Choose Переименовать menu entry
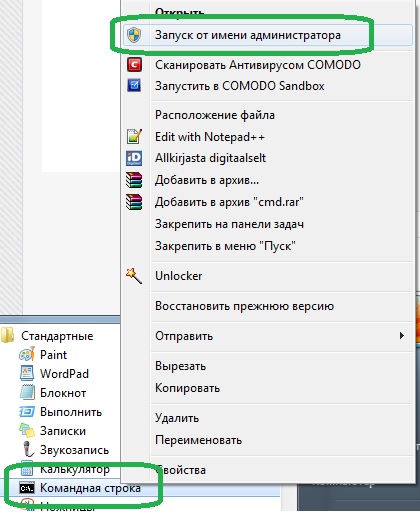Screen dimensions: 420x515 [x=199, y=440]
